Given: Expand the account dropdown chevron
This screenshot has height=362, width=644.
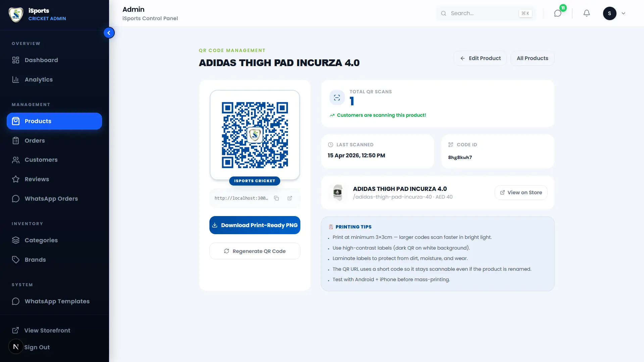Looking at the screenshot, I should point(624,13).
